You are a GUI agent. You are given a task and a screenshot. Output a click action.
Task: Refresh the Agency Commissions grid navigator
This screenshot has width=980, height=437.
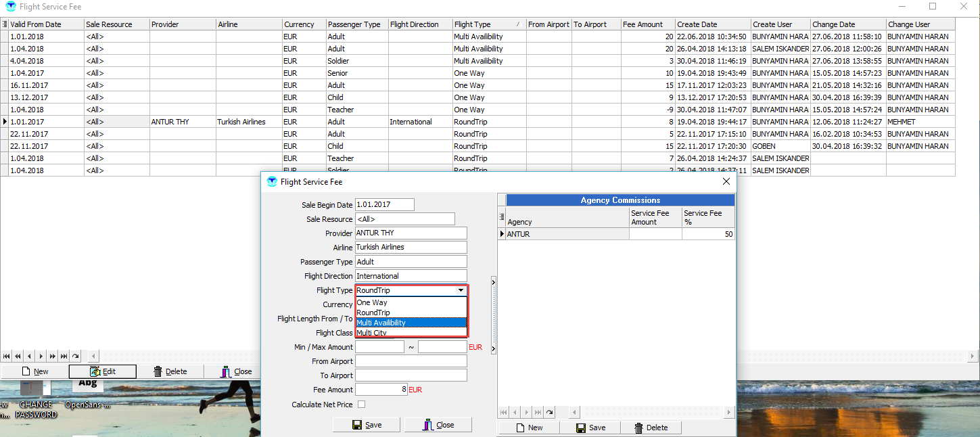(549, 412)
